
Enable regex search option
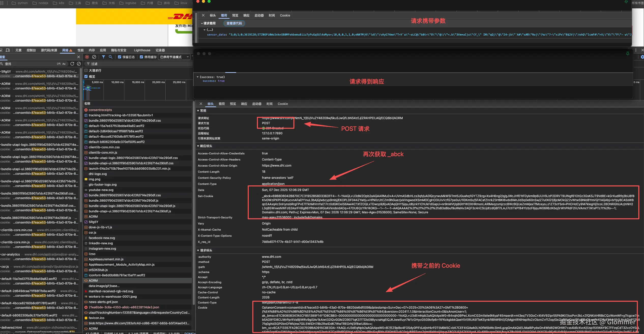59,64
